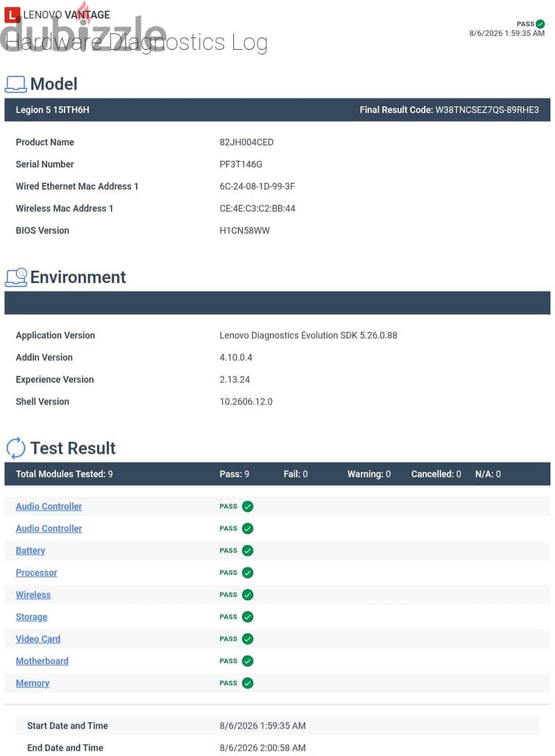Click the Total Modules Tested: 9 label
This screenshot has height=756, width=555.
[64, 474]
